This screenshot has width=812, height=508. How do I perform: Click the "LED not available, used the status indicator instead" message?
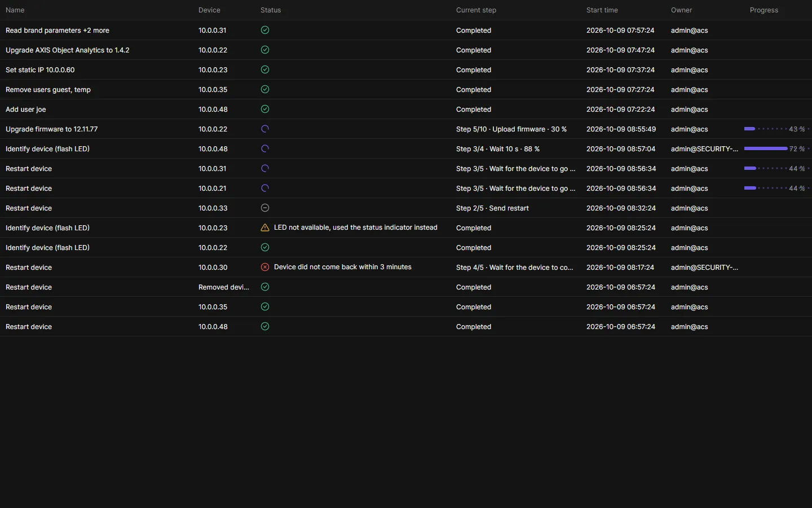pos(356,227)
